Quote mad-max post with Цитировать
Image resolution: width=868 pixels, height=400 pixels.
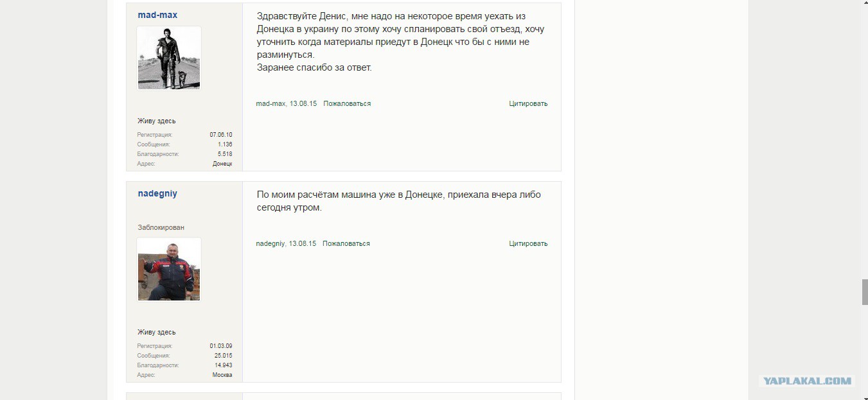tap(528, 103)
